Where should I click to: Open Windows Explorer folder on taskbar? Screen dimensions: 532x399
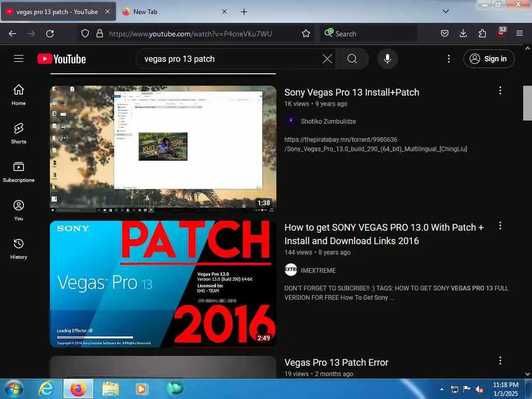coord(111,389)
